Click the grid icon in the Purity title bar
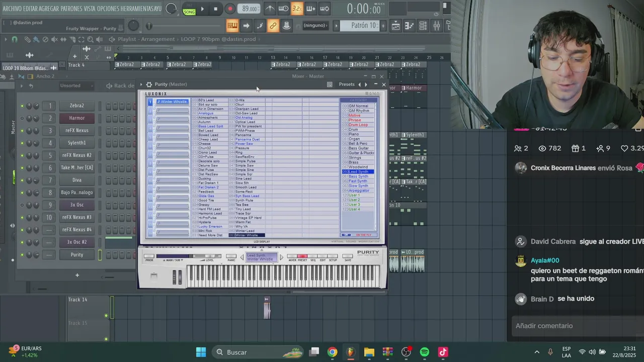The width and height of the screenshot is (644, 362). [330, 84]
